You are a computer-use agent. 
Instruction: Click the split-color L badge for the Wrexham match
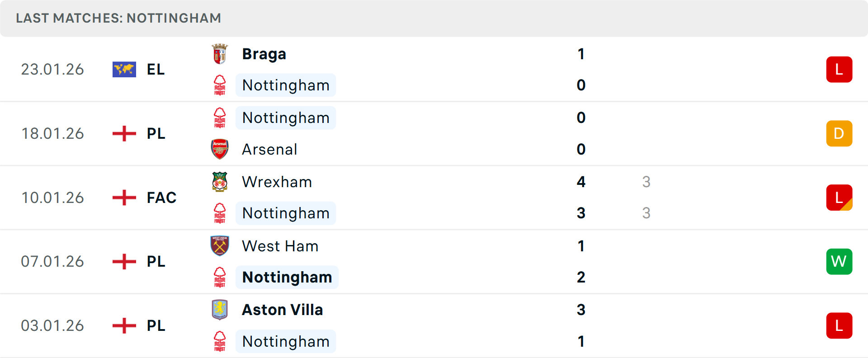pyautogui.click(x=839, y=198)
